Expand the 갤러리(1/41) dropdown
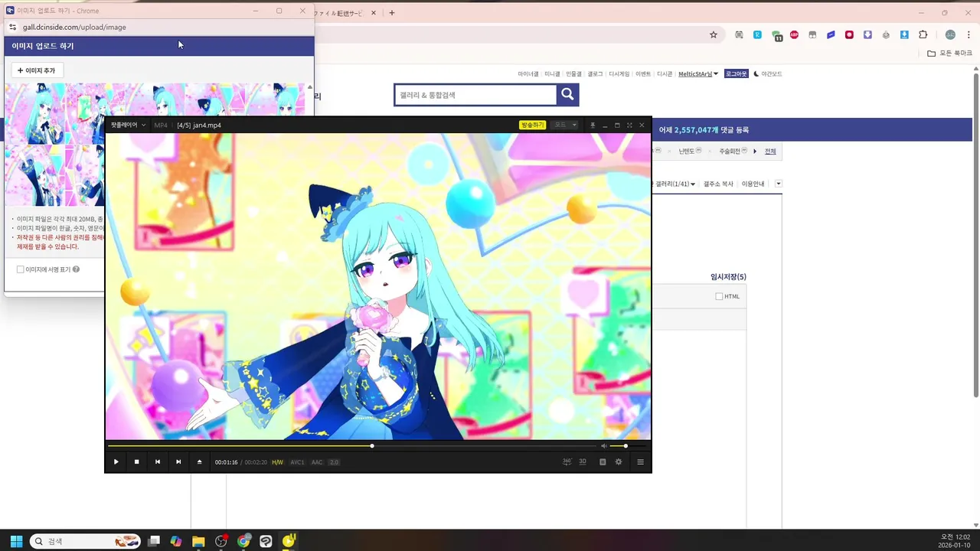The height and width of the screenshot is (551, 980). pos(675,184)
